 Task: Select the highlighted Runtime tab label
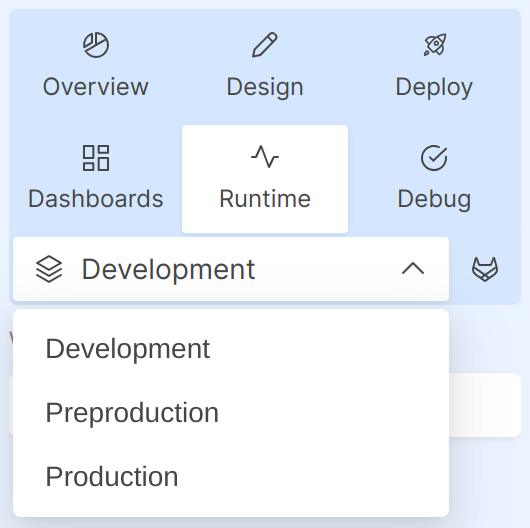[265, 199]
